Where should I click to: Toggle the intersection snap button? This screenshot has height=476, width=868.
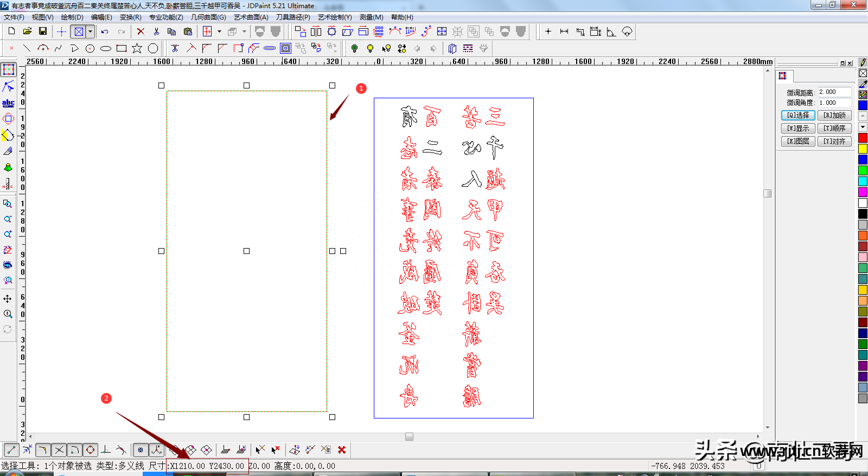click(59, 450)
